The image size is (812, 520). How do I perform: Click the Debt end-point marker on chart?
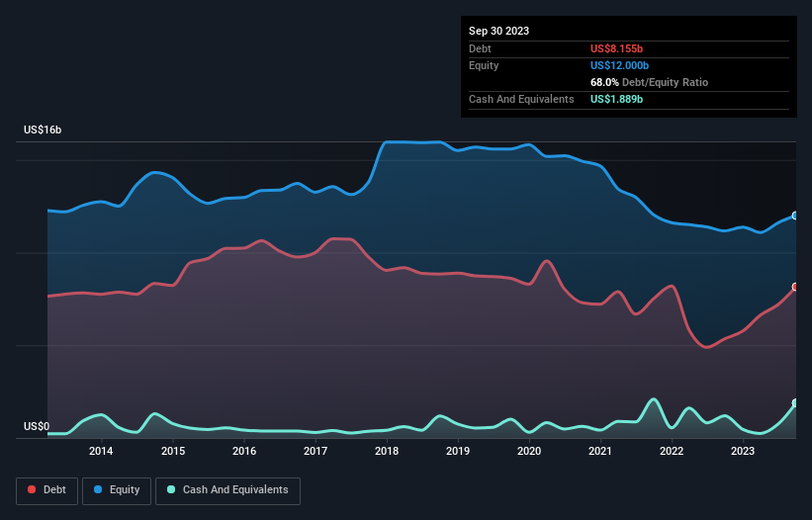795,287
